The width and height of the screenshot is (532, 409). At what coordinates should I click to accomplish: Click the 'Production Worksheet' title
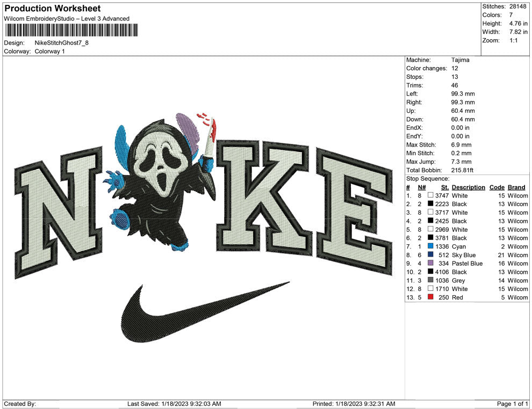53,9
